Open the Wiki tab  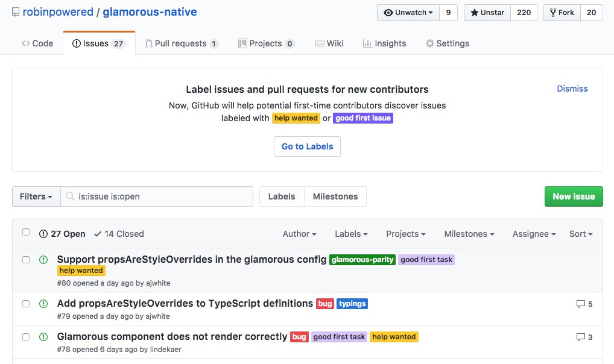point(329,43)
